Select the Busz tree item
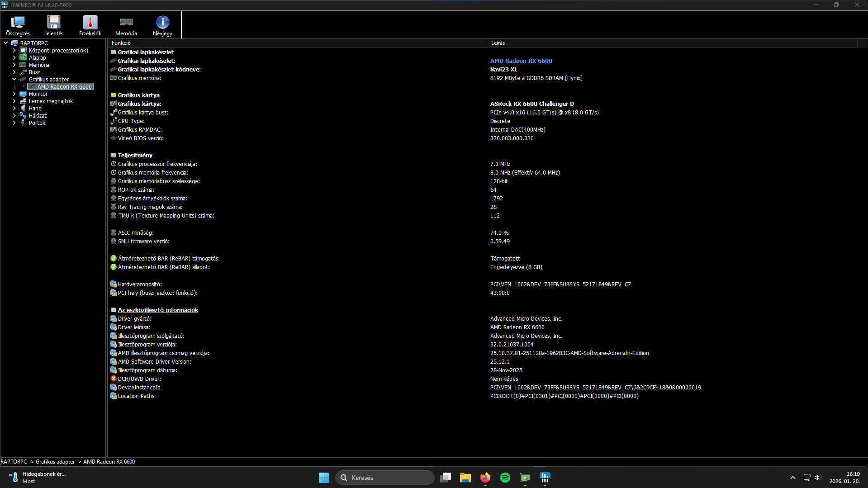 34,72
